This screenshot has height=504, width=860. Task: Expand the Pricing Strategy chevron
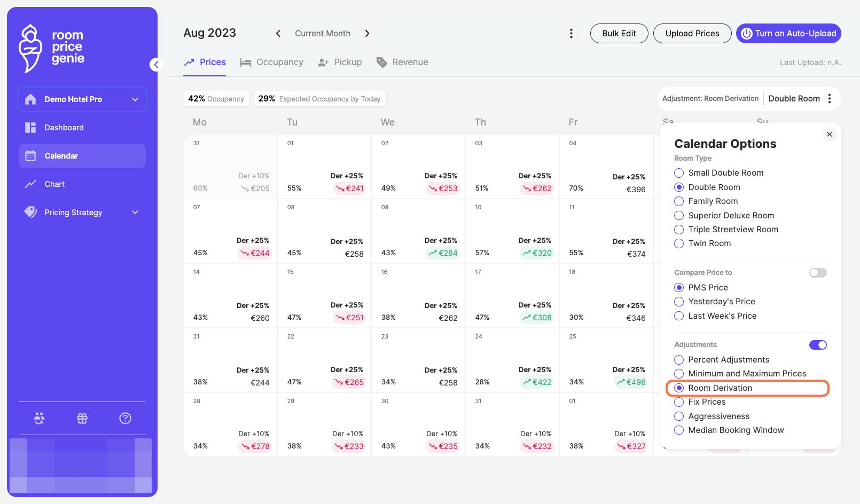coord(135,212)
